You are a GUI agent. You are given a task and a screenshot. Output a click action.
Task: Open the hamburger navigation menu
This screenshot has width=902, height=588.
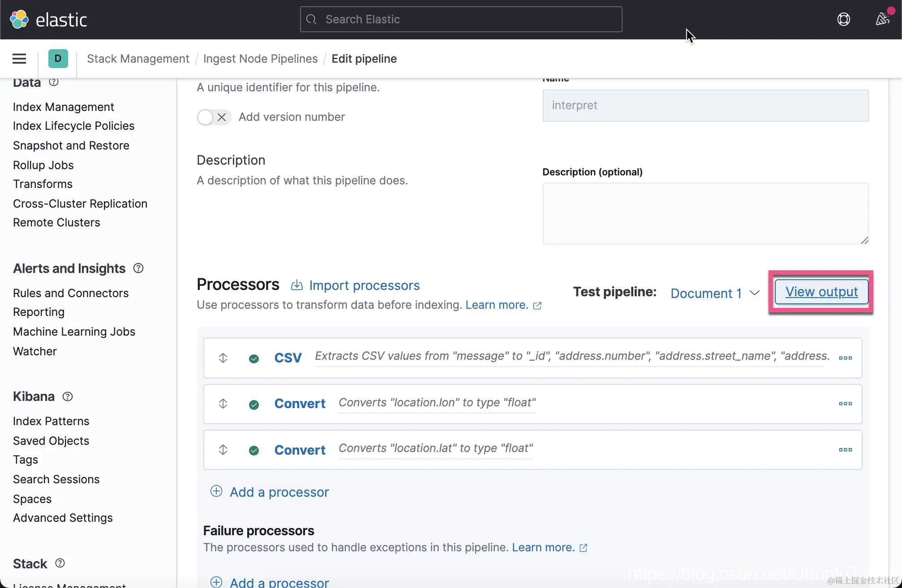pos(19,59)
